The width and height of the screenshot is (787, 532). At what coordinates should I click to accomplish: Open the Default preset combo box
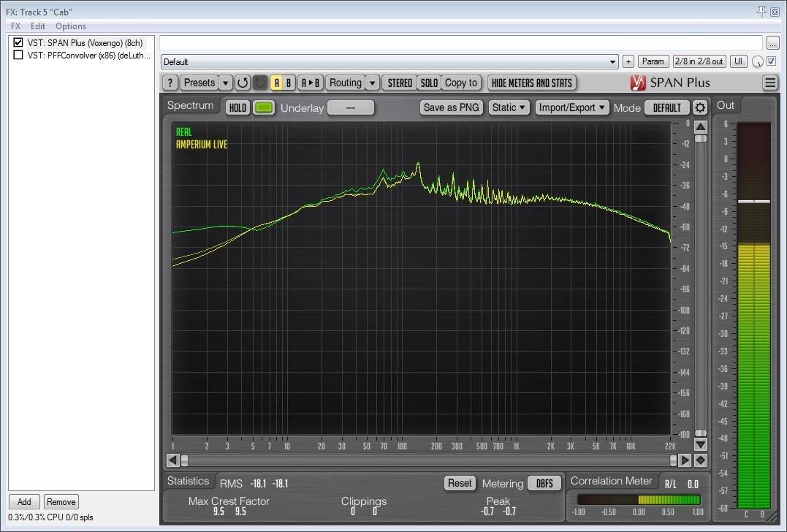[389, 62]
